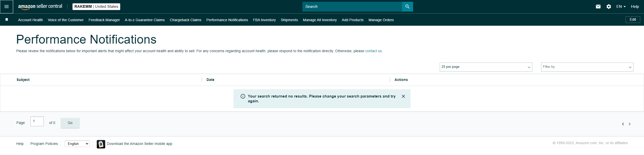Image resolution: width=644 pixels, height=155 pixels.
Task: Open Chargeback Claims
Action: pos(185,20)
